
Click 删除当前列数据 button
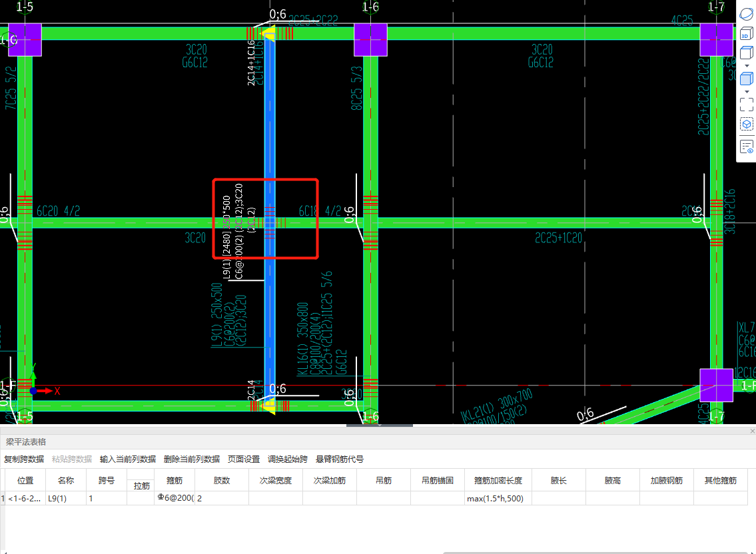(x=192, y=459)
